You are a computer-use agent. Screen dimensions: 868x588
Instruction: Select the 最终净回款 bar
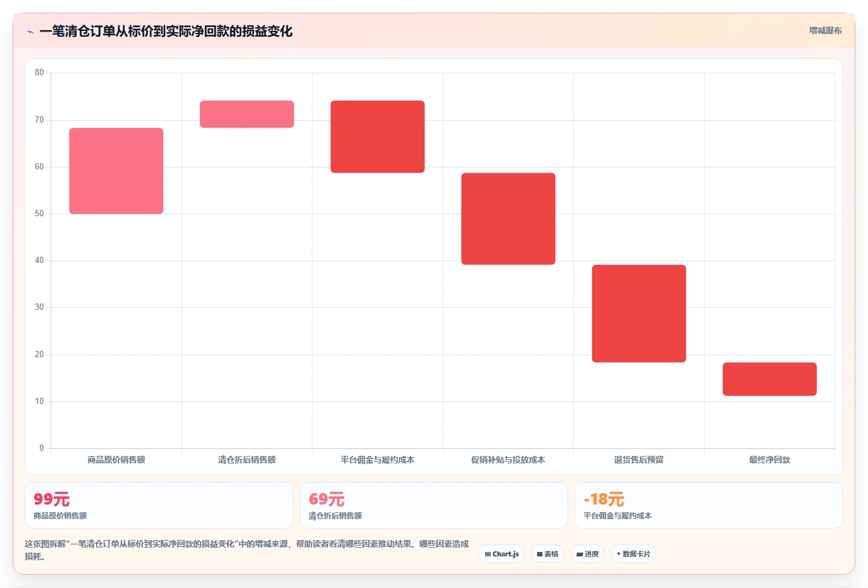coord(769,379)
